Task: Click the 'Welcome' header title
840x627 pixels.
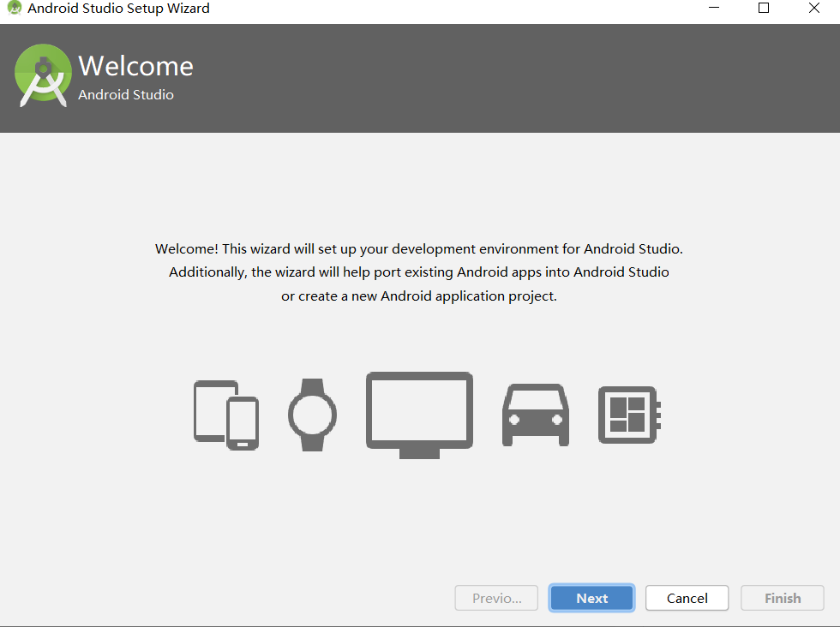Action: 135,67
